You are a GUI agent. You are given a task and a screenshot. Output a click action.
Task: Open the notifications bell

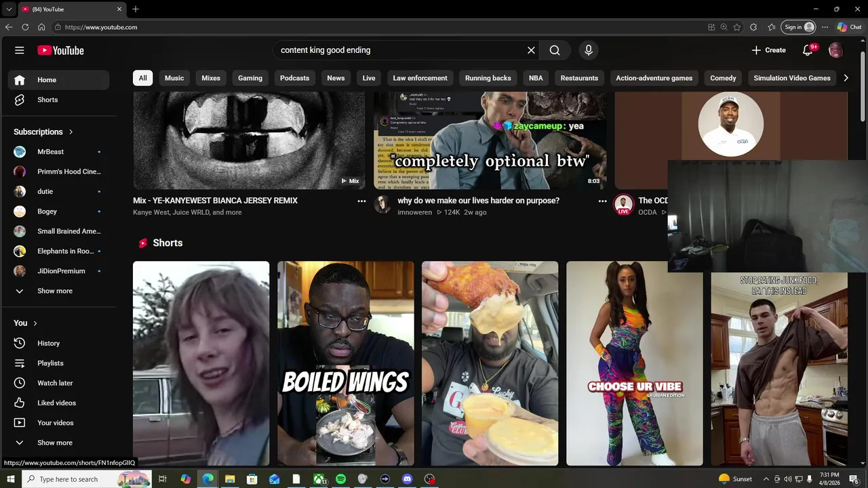click(808, 50)
